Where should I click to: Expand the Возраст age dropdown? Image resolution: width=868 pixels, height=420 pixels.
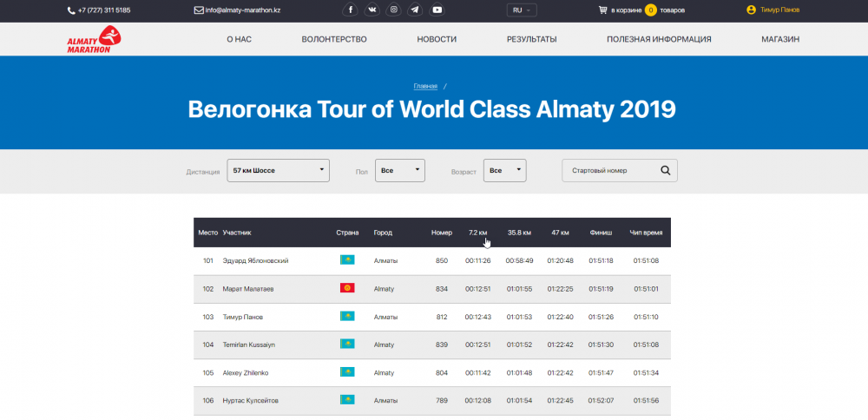(504, 171)
